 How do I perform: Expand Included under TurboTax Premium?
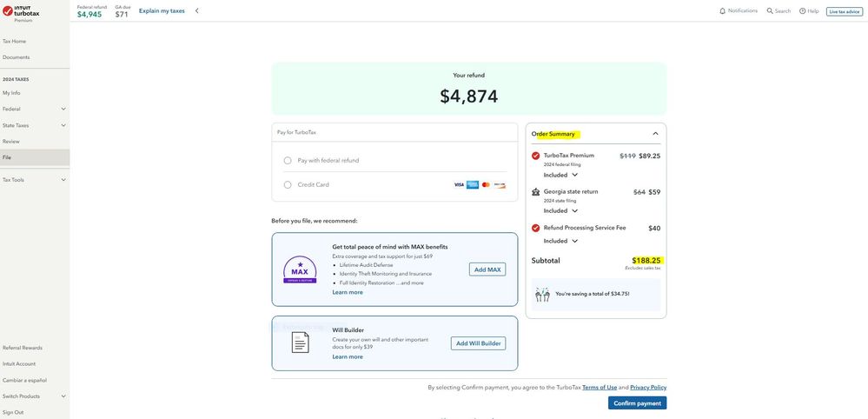[560, 175]
